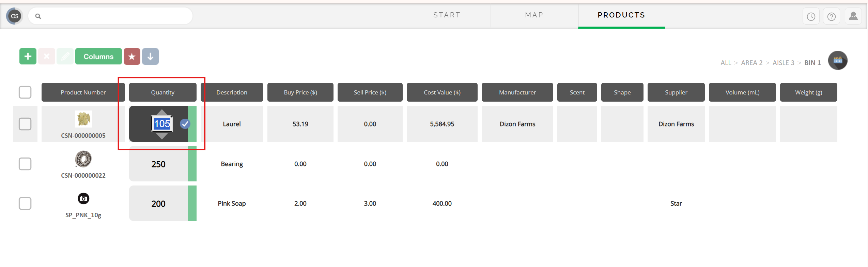Sort by Sell Price ($) column header
This screenshot has width=868, height=267.
tap(370, 92)
